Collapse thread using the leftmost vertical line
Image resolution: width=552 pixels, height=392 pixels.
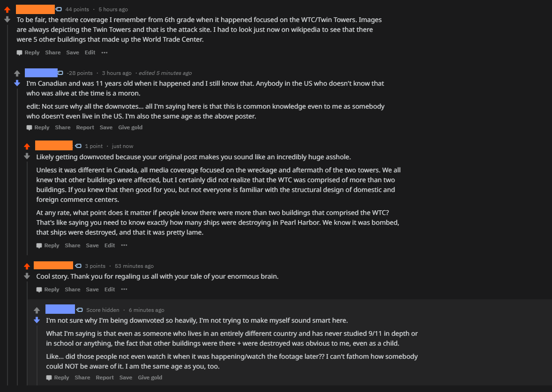click(7, 211)
